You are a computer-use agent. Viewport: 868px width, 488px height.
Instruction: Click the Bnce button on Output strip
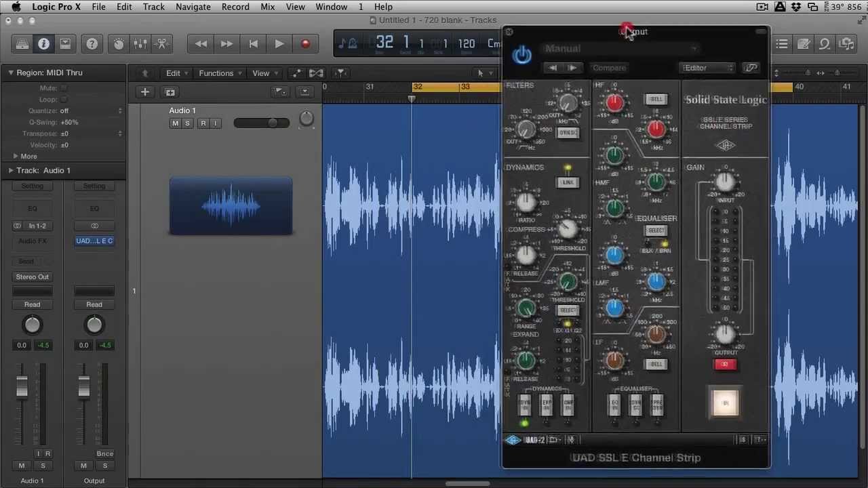click(x=104, y=453)
